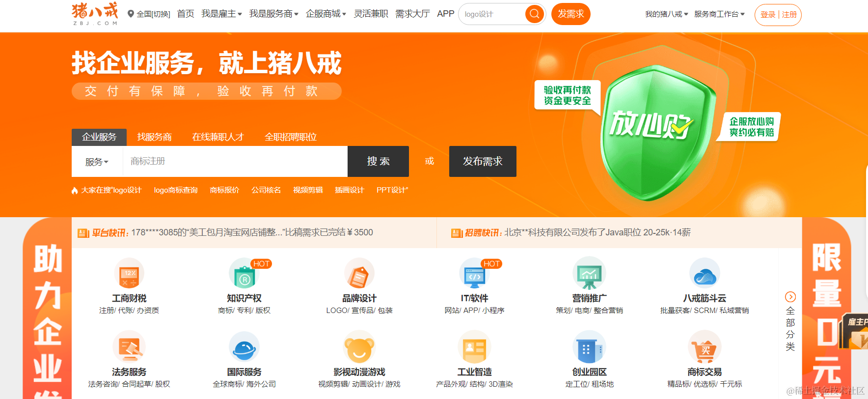The height and width of the screenshot is (399, 868).
Task: Open the IT/软件 category icon
Action: [x=474, y=273]
